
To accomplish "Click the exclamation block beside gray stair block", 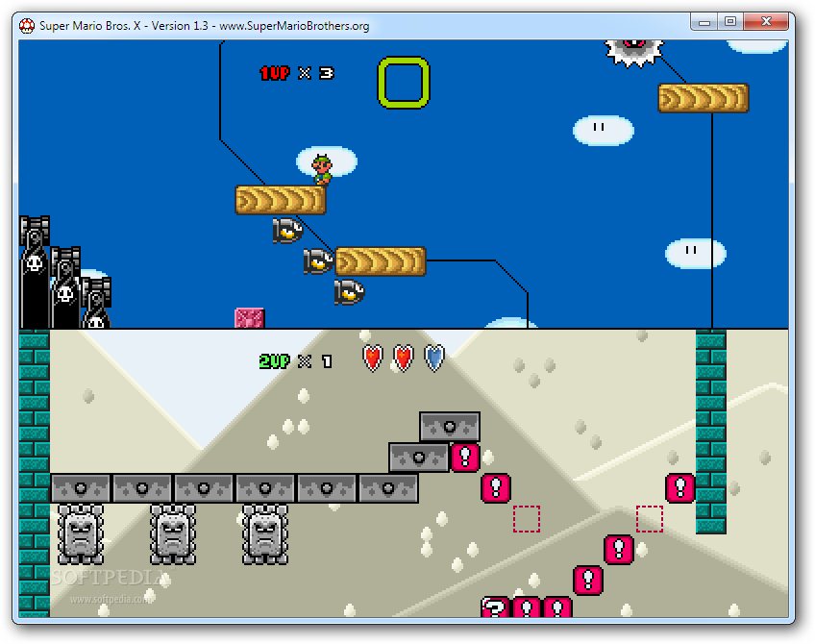I will [465, 458].
